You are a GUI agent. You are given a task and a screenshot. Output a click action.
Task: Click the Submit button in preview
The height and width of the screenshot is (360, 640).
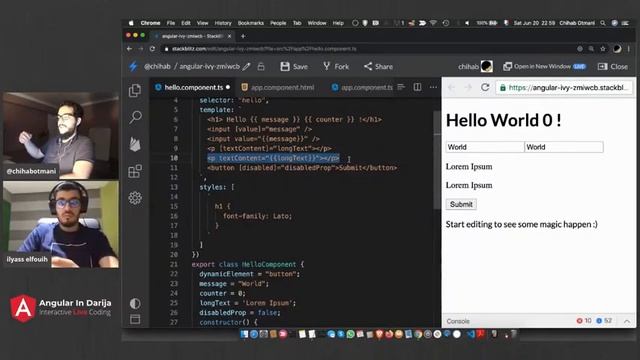point(461,204)
